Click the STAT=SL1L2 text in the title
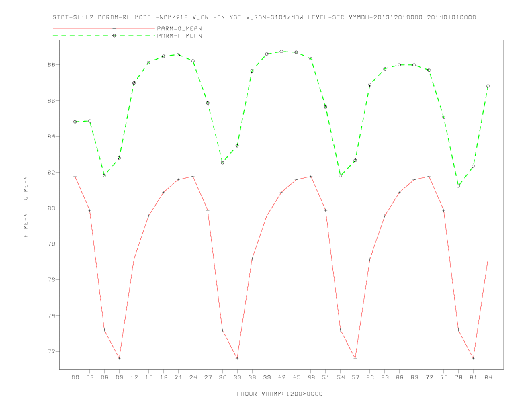Viewport: 532px width, 411px height. (x=73, y=17)
